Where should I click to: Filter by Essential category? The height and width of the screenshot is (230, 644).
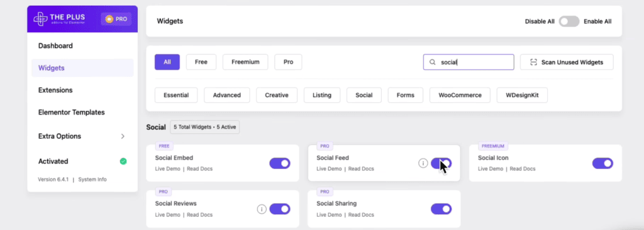[176, 95]
